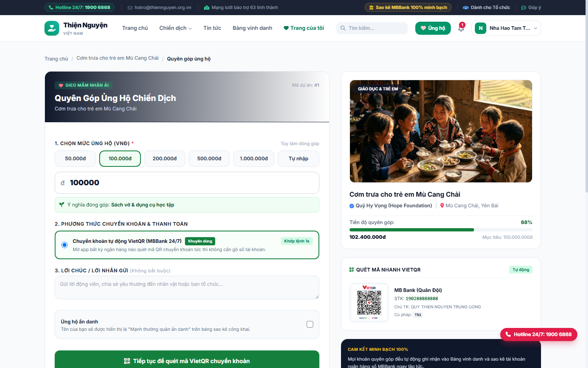Click the VietQR code image
Image resolution: width=588 pixels, height=368 pixels.
(x=369, y=303)
